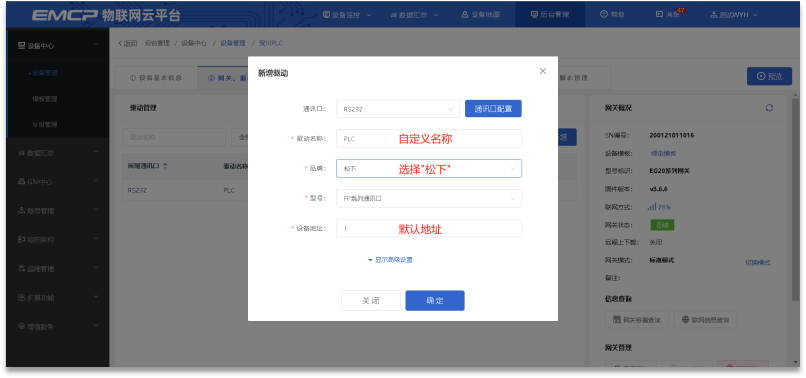
Task: Click the SN number 200121011016
Action: click(x=672, y=136)
